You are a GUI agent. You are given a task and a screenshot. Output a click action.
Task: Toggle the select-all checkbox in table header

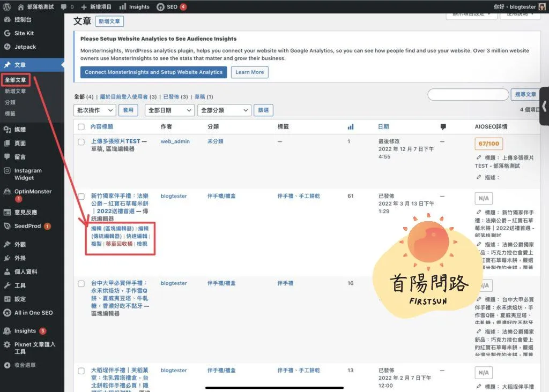[81, 127]
